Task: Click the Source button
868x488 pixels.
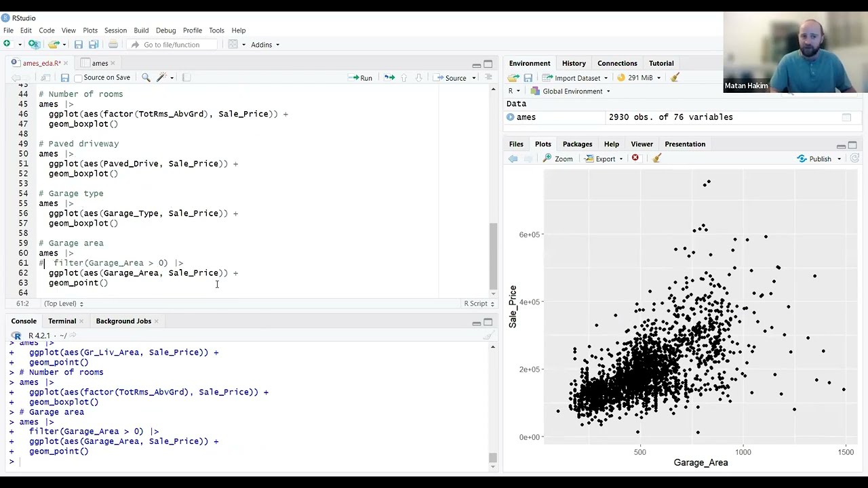Action: (x=450, y=78)
